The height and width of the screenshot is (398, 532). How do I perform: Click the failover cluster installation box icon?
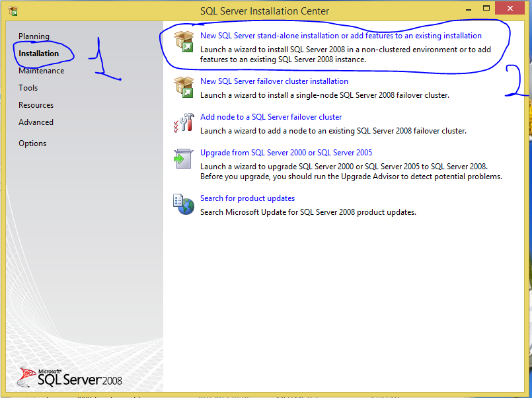[184, 87]
